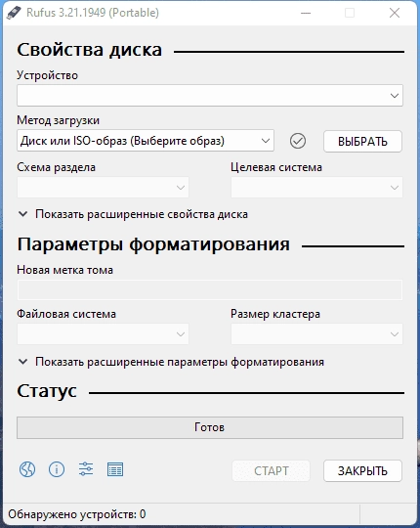Open the About info icon
Screen dimensions: 420x528
[57, 469]
